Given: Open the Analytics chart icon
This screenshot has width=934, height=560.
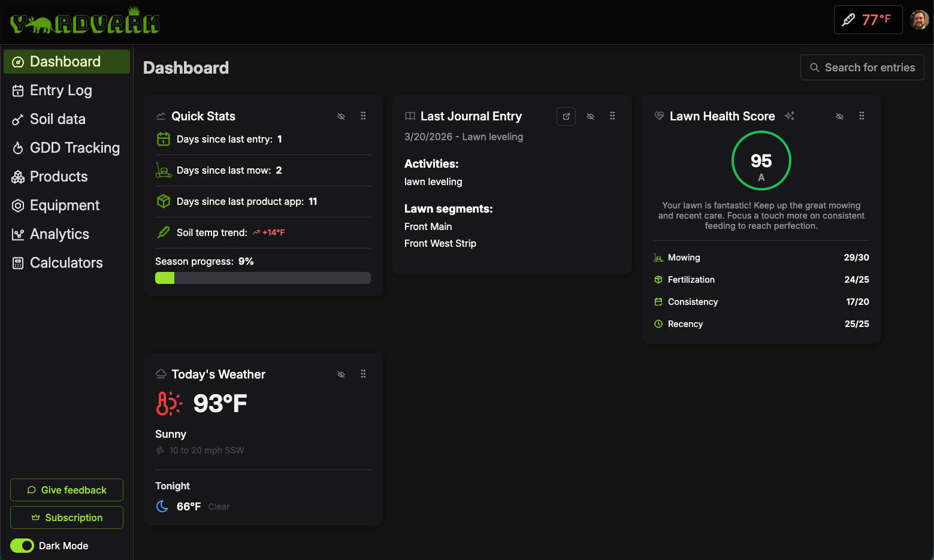Looking at the screenshot, I should point(17,234).
